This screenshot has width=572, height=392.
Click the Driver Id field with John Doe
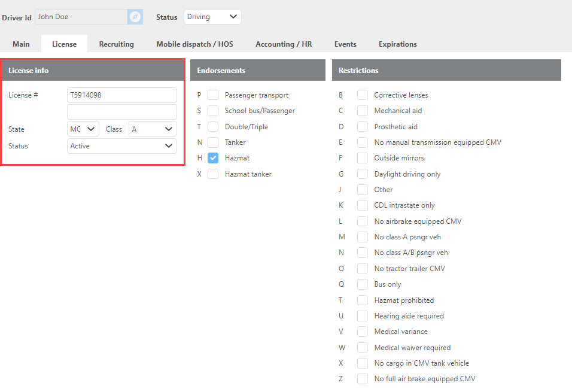coord(81,17)
